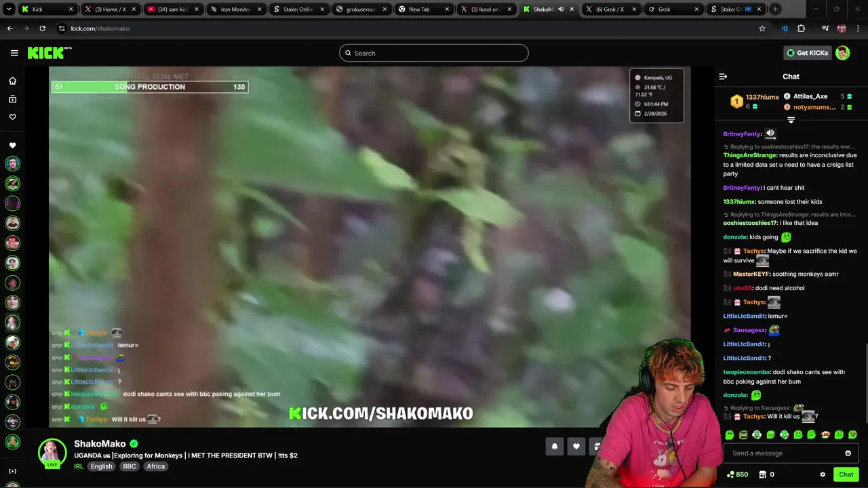
Task: Click the Get KICKs button
Action: (x=807, y=53)
